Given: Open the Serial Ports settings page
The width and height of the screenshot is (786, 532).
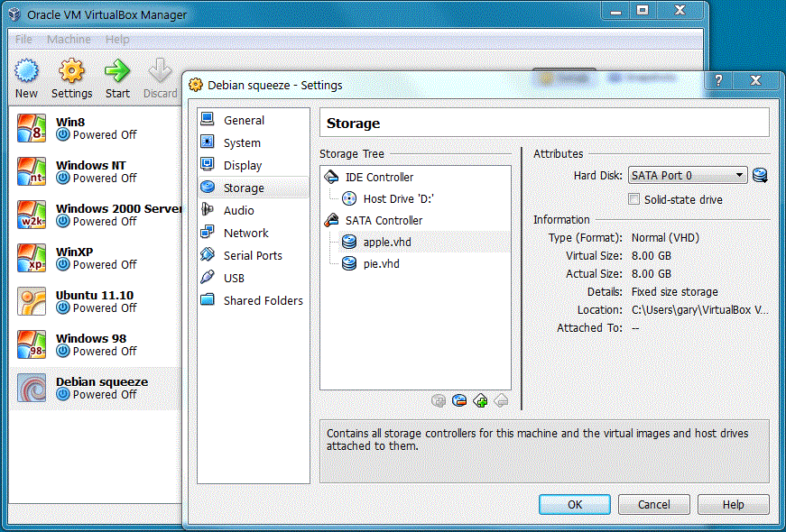Looking at the screenshot, I should point(254,255).
